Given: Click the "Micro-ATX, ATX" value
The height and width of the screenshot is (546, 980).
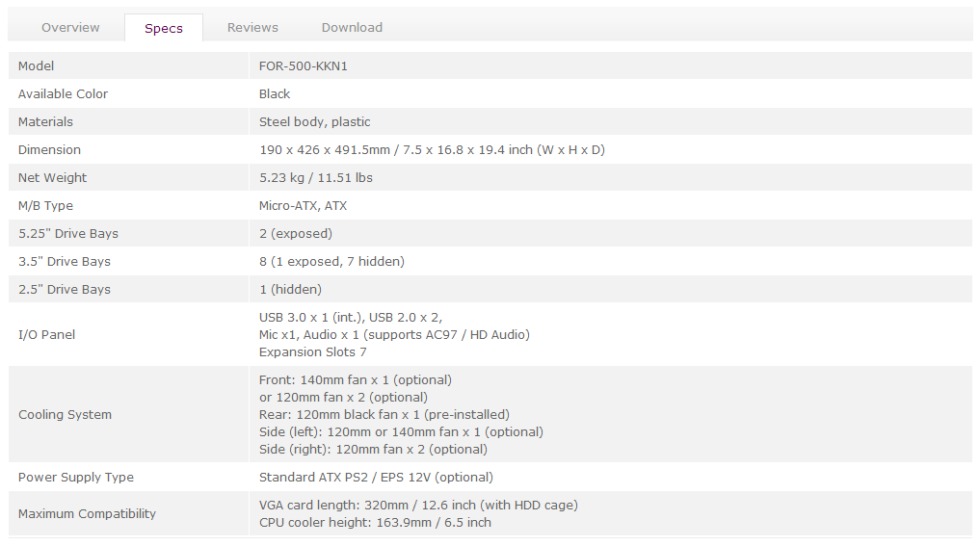Looking at the screenshot, I should pyautogui.click(x=303, y=206).
